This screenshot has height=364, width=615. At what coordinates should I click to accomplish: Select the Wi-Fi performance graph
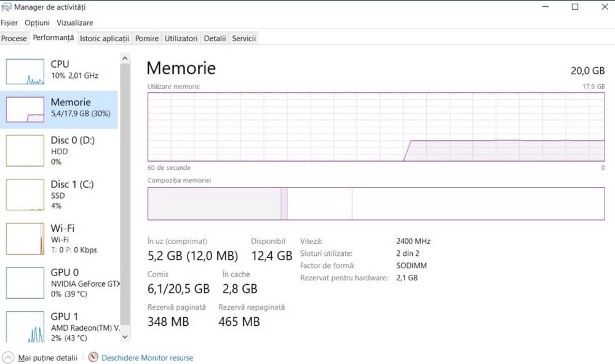(x=25, y=239)
